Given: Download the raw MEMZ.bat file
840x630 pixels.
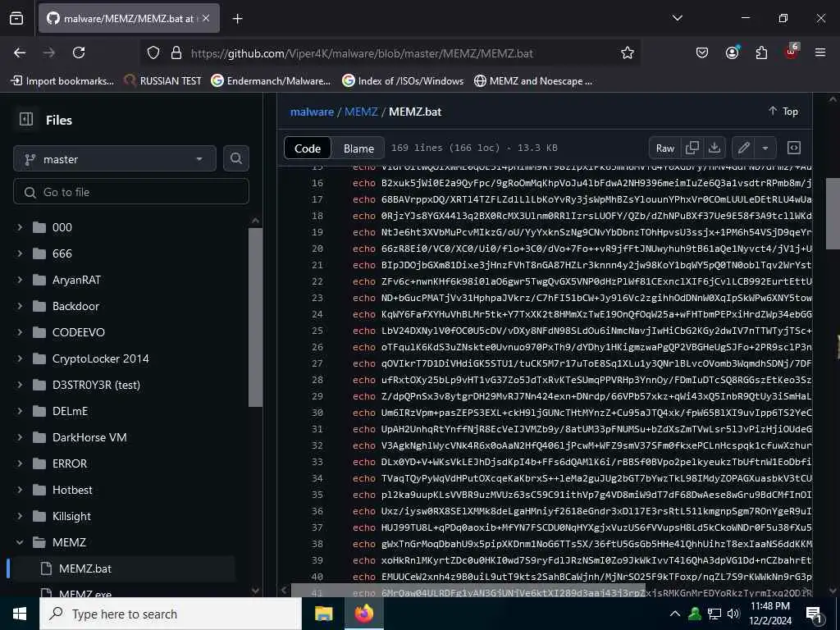Looking at the screenshot, I should point(714,148).
